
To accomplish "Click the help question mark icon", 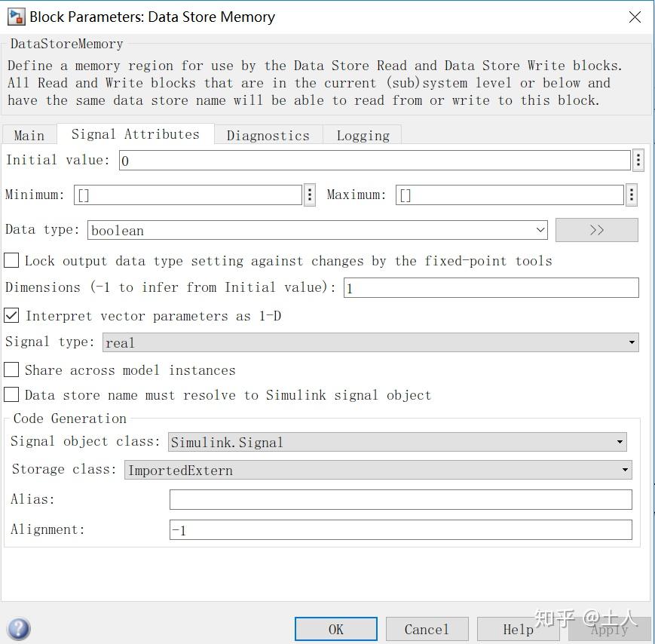I will click(18, 628).
